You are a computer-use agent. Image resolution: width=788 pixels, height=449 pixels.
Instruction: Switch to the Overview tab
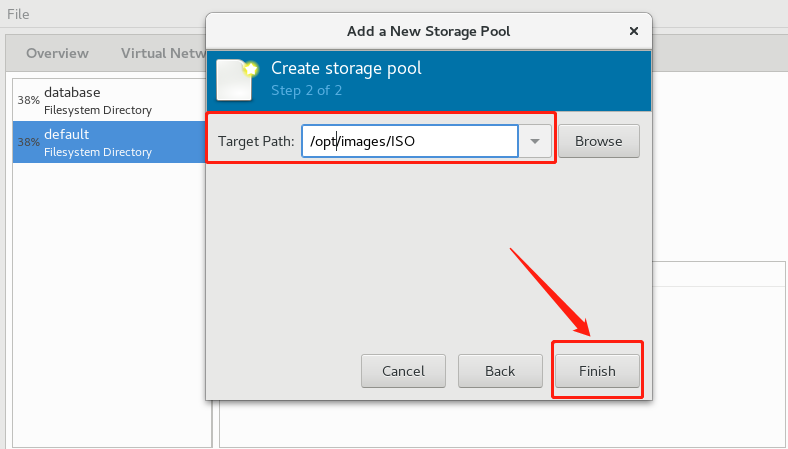point(57,53)
